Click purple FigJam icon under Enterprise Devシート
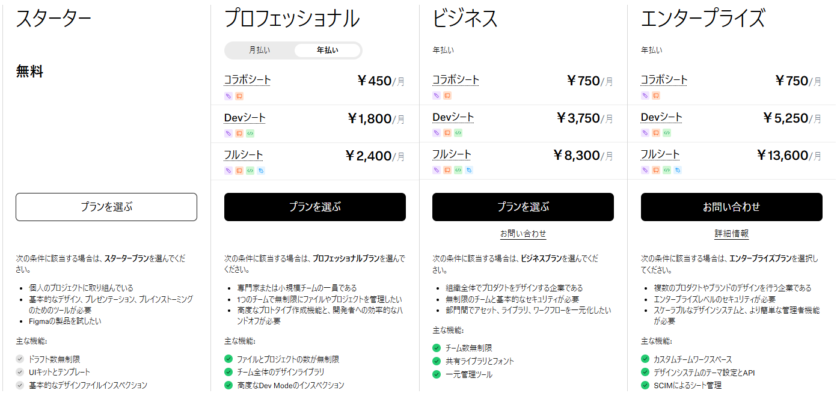Image resolution: width=840 pixels, height=408 pixels. coord(645,133)
